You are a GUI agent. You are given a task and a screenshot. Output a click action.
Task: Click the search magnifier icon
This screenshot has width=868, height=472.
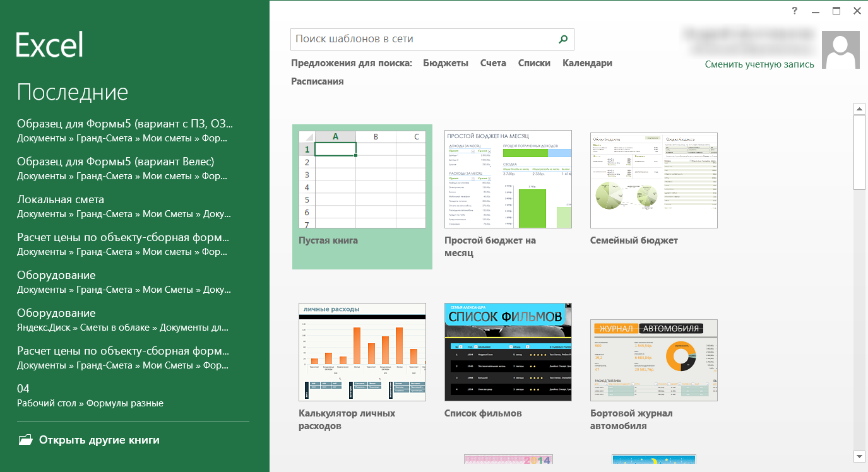click(x=563, y=39)
